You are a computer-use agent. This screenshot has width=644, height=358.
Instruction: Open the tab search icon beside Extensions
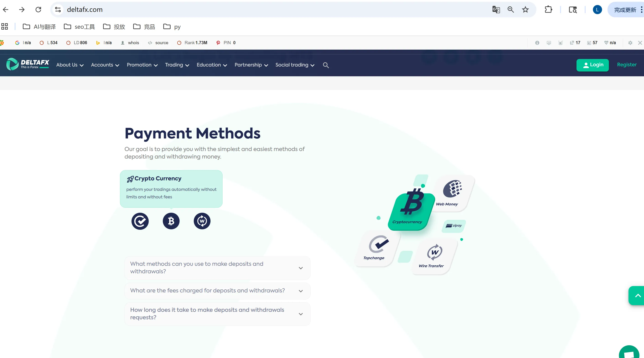coord(573,10)
